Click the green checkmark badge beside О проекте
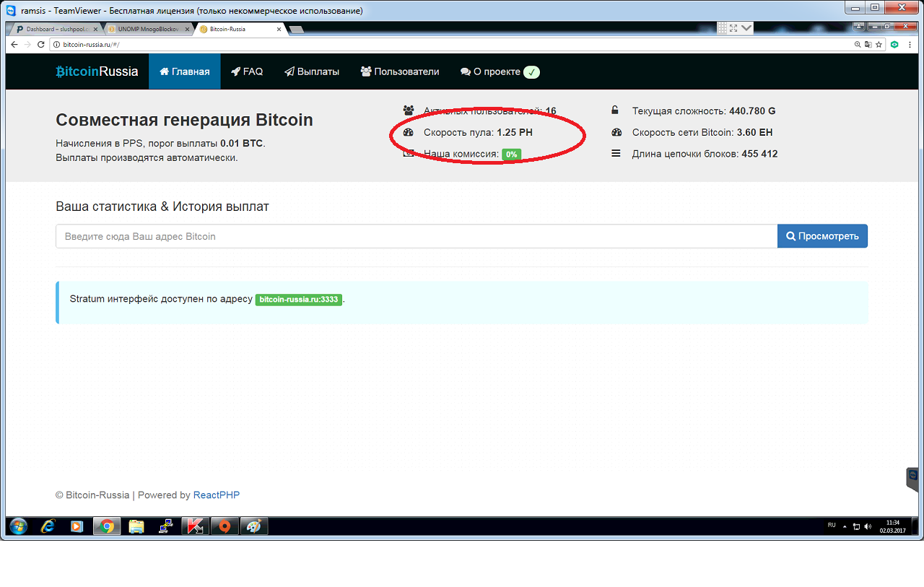The image size is (924, 587). (531, 71)
